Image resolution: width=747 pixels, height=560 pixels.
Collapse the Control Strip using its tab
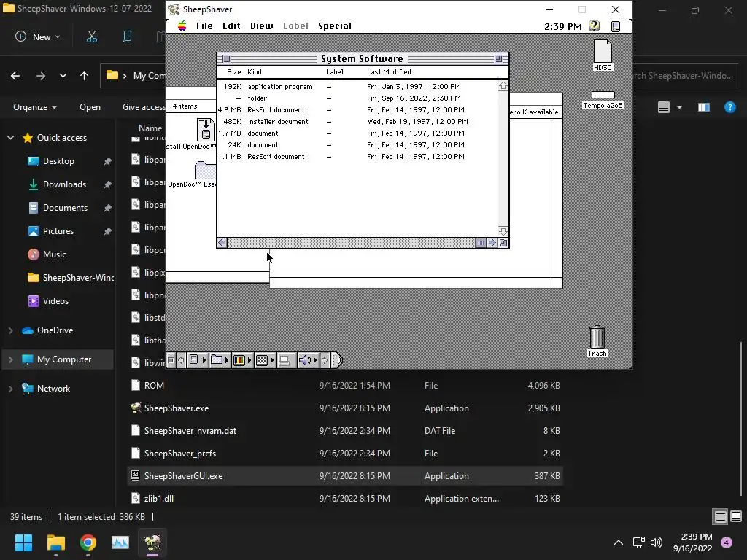[337, 360]
